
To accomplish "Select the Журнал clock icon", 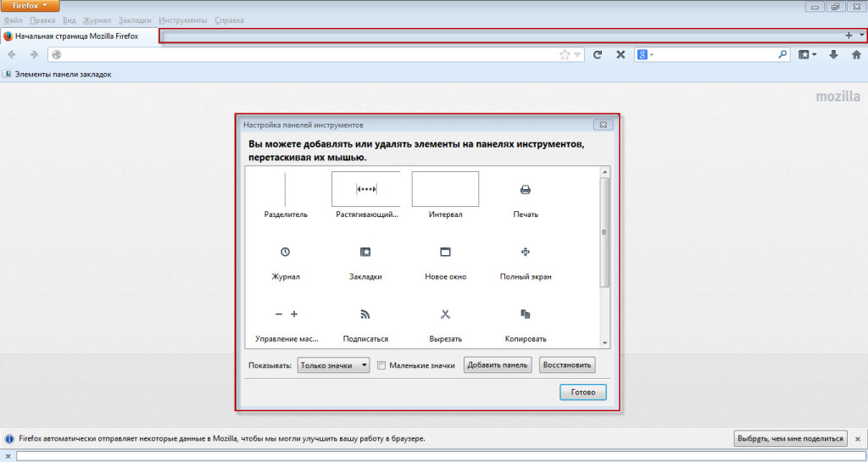I will pos(285,252).
